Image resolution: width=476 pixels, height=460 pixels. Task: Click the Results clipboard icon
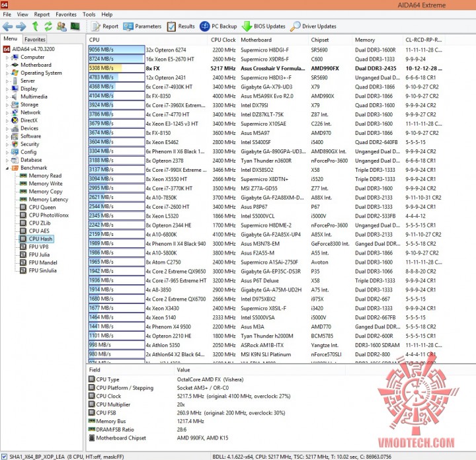pos(171,26)
